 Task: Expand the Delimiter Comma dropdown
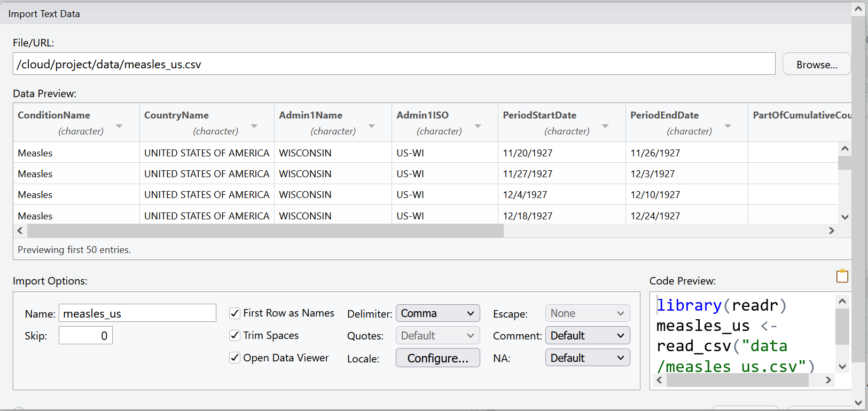[437, 313]
